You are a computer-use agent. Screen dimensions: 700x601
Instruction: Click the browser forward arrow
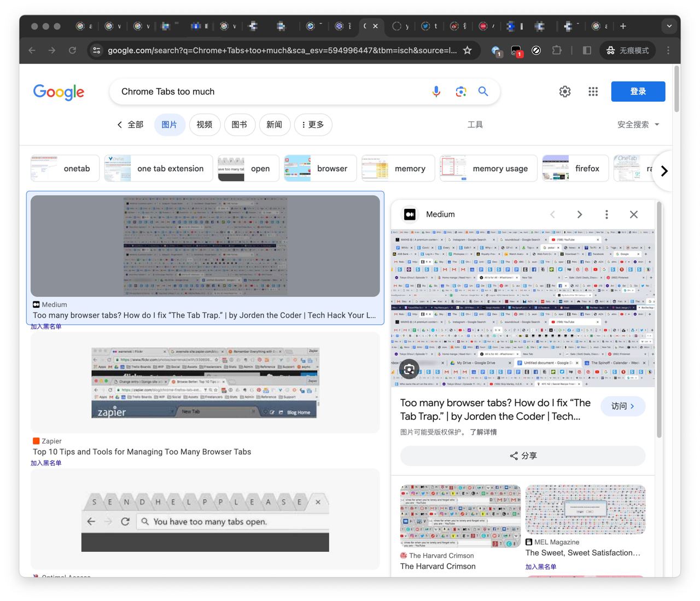coord(52,50)
